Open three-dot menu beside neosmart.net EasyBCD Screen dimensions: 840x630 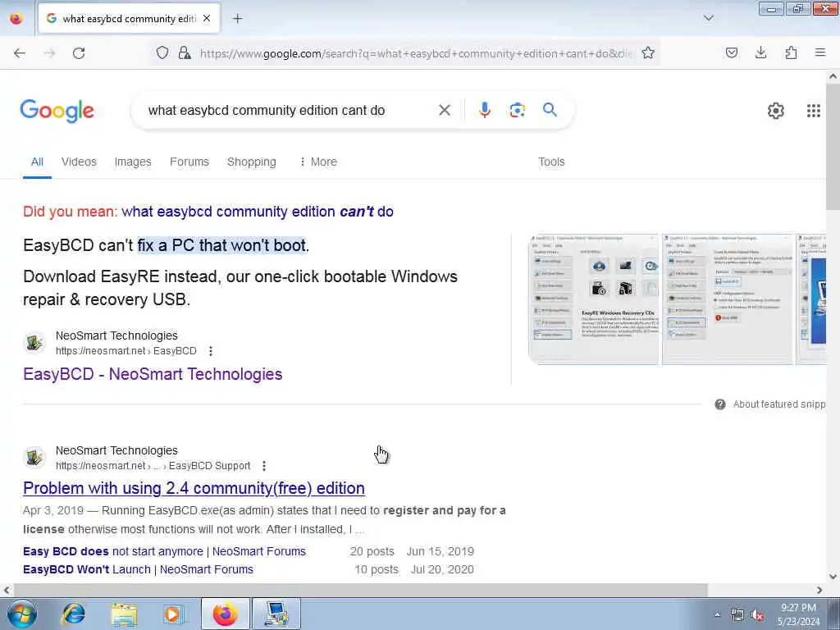[211, 351]
